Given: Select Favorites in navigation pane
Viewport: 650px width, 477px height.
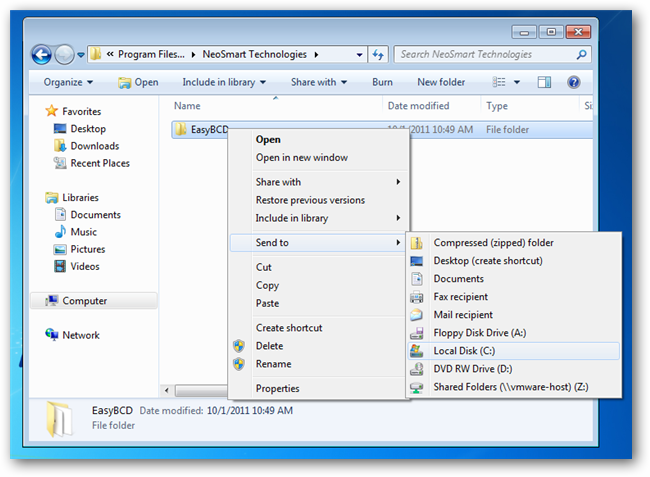Looking at the screenshot, I should tap(73, 111).
